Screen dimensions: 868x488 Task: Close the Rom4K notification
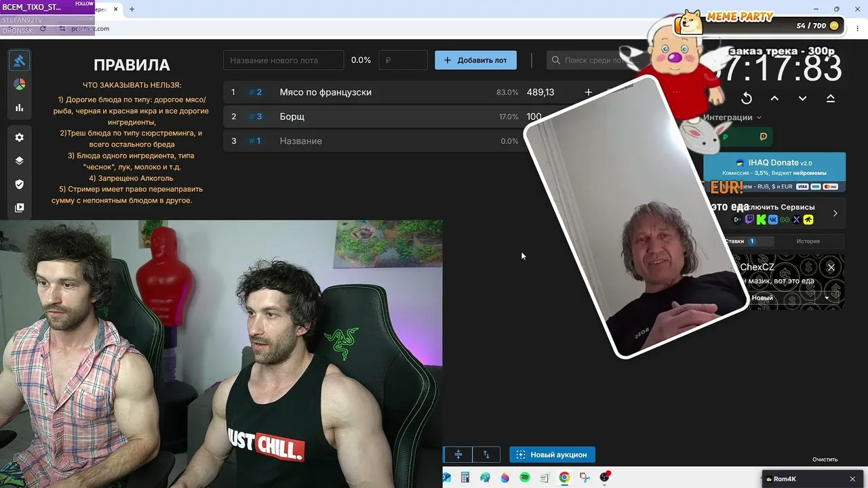(x=852, y=479)
